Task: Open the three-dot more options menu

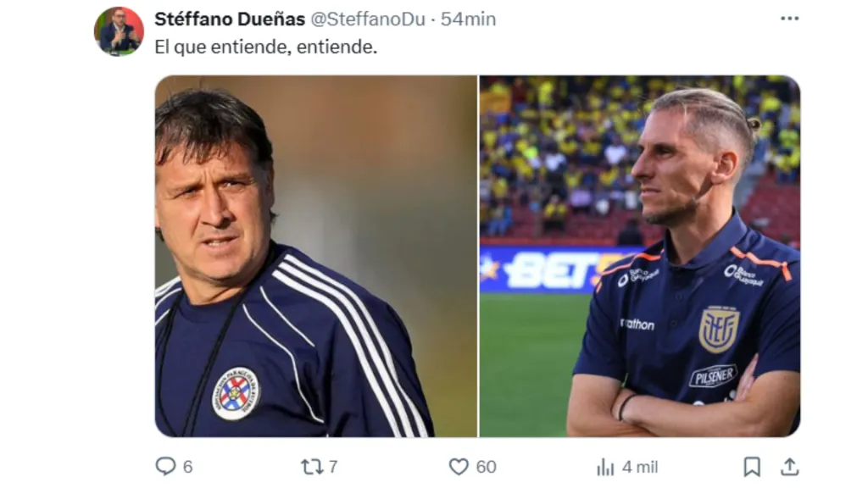Action: point(789,19)
